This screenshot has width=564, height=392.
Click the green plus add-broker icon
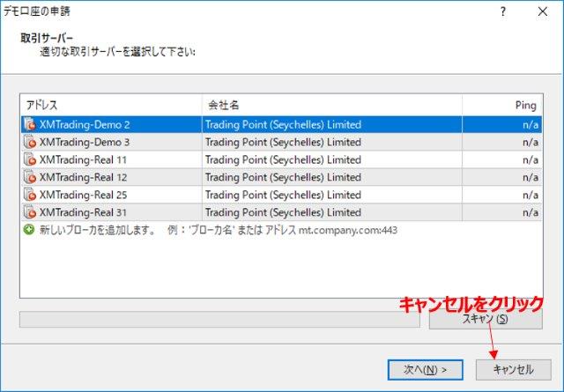[x=29, y=229]
